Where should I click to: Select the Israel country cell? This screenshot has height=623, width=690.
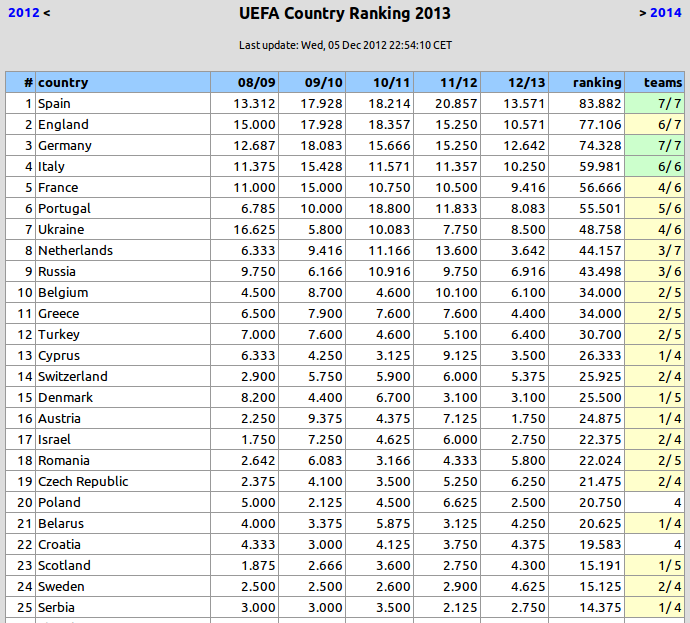[x=123, y=440]
